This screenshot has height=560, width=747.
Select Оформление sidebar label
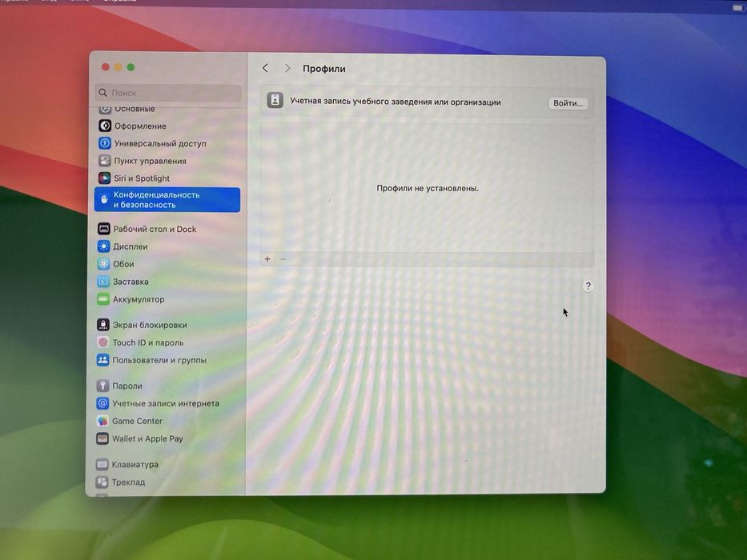click(x=140, y=126)
